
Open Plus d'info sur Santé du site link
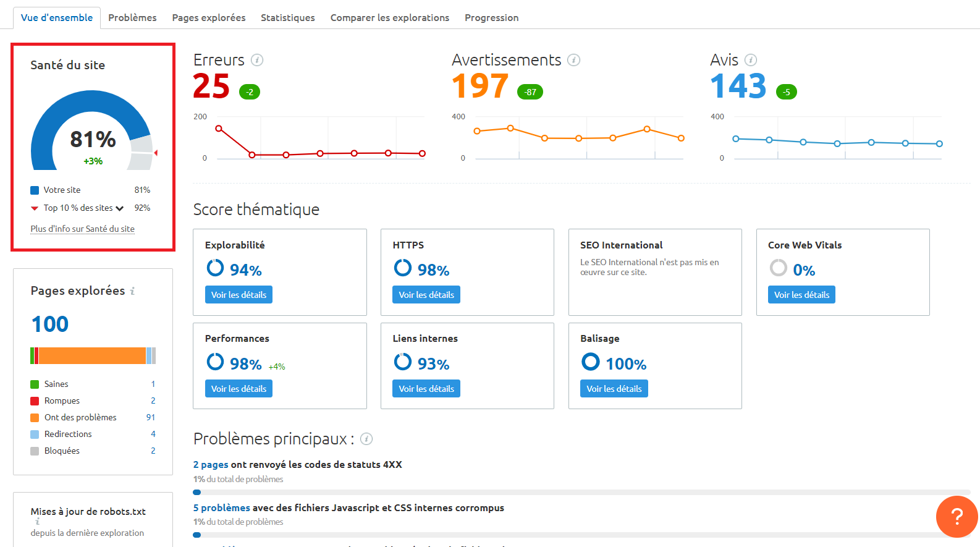[83, 229]
